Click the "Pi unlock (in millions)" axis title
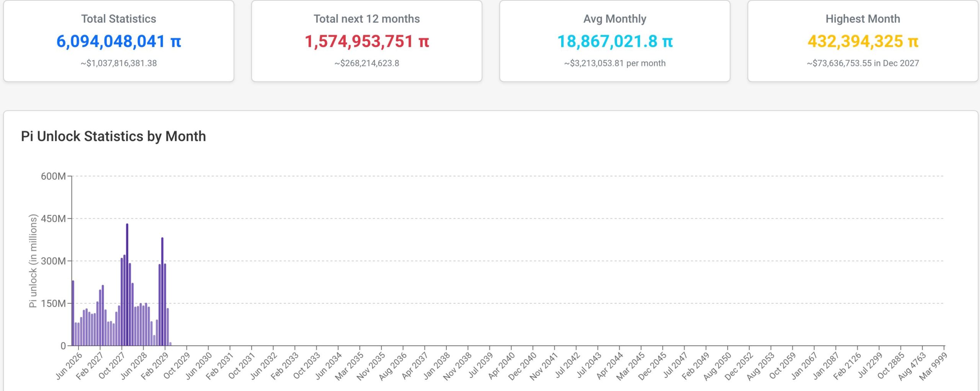The height and width of the screenshot is (391, 980). 33,261
